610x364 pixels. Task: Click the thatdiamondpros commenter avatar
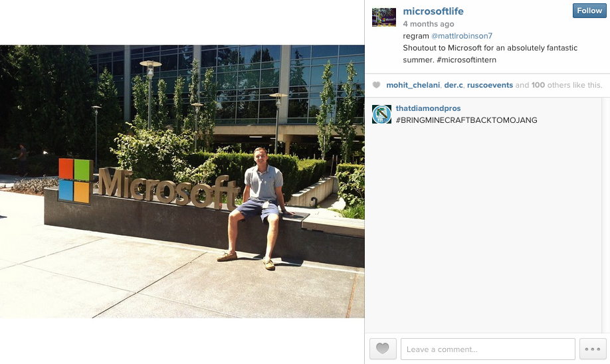(x=381, y=114)
